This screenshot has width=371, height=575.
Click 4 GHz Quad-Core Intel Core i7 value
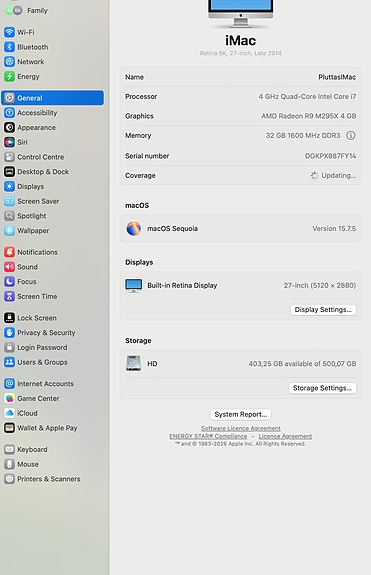[x=307, y=96]
